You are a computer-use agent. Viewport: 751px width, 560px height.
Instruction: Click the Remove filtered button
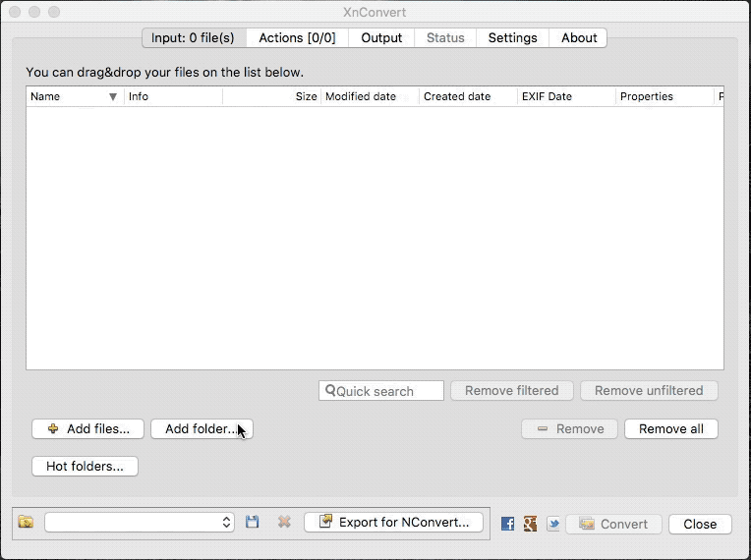tap(511, 391)
